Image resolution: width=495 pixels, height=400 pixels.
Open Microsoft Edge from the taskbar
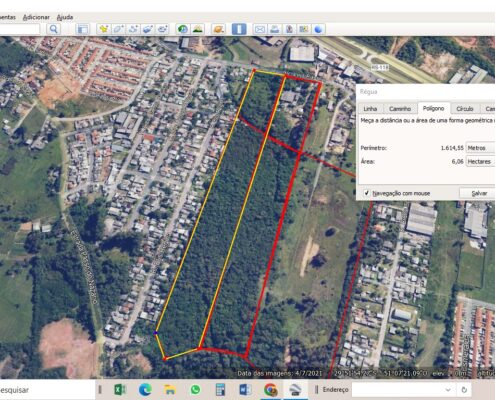(145, 389)
